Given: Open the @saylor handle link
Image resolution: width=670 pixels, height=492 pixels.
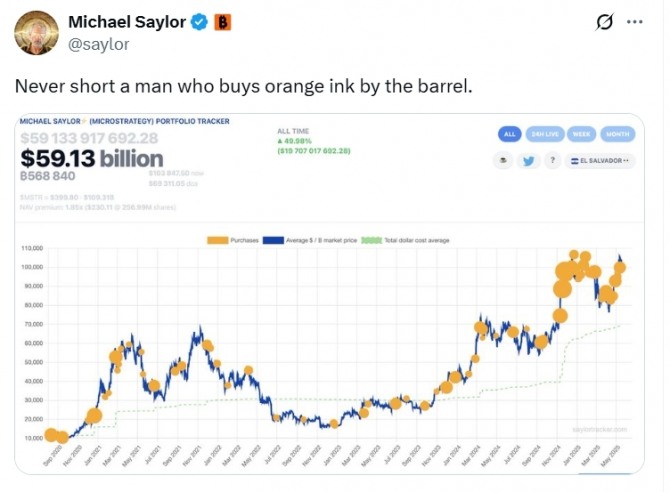Looking at the screenshot, I should [99, 44].
